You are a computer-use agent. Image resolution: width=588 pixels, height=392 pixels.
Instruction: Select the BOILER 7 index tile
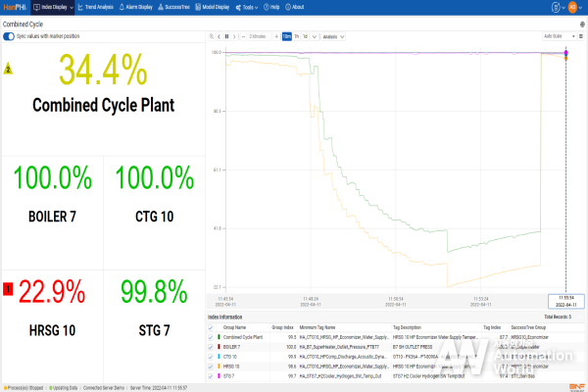[52, 213]
